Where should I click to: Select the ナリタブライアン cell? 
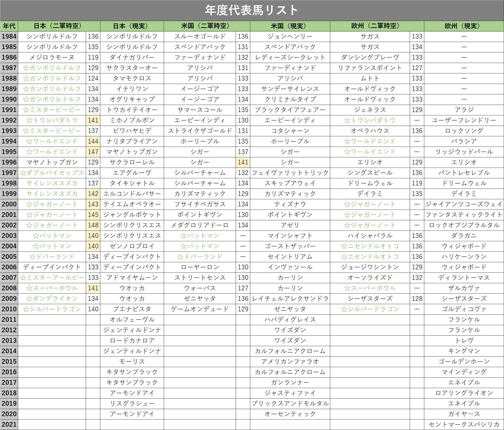132,141
